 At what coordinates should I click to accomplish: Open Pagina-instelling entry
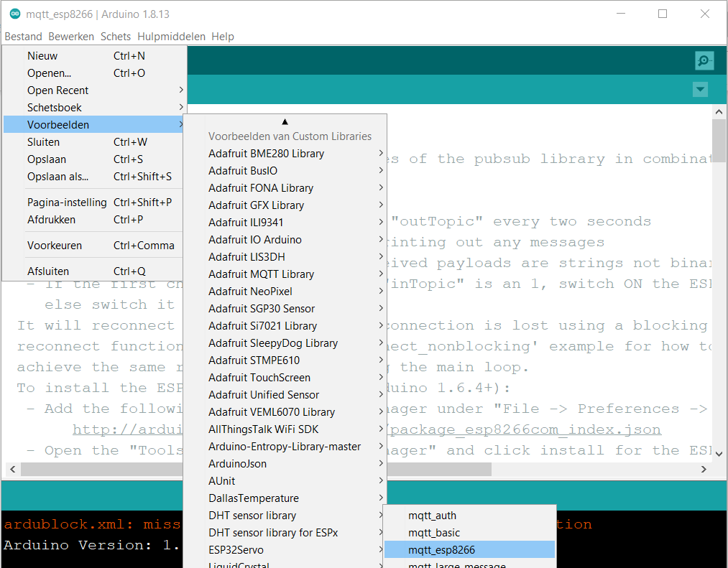tap(93, 202)
